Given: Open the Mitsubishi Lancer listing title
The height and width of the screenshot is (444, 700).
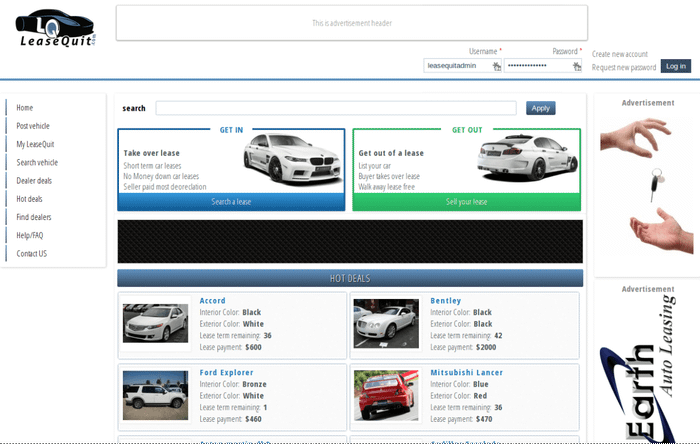Looking at the screenshot, I should pos(467,373).
